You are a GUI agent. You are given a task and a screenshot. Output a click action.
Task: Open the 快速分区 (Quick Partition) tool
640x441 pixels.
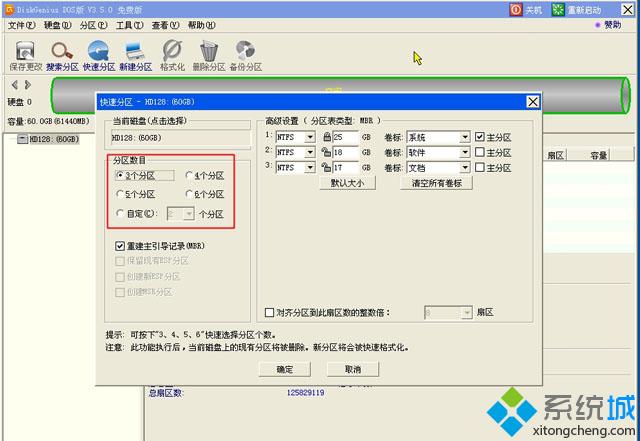tap(99, 50)
